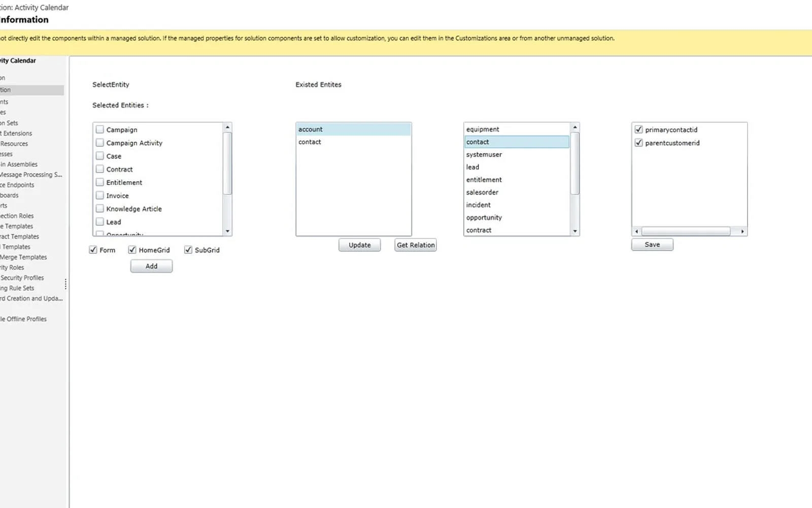Screen dimensions: 812x508
Task: Uncheck the primarycontactid checkbox
Action: (639, 130)
